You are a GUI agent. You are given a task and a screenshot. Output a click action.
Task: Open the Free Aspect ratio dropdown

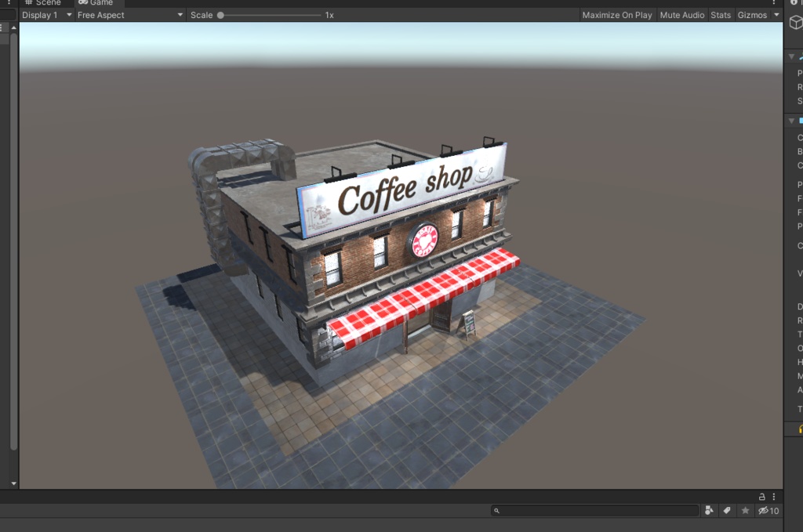pyautogui.click(x=129, y=14)
